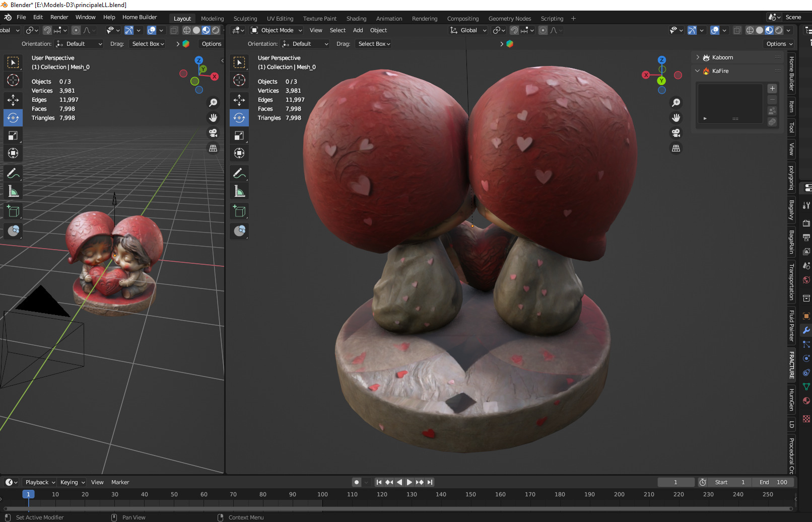Open the Playback dropdown in timeline
The image size is (812, 522).
tap(40, 482)
